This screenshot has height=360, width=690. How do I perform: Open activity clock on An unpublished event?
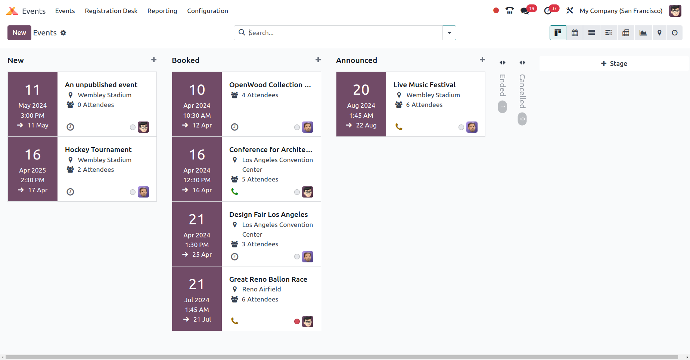tap(70, 127)
